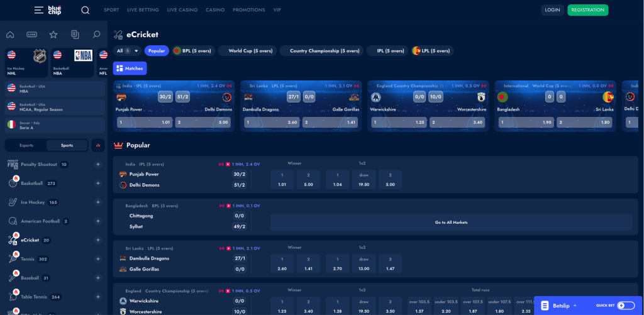The height and width of the screenshot is (315, 644).
Task: Click the statistics chart icon beside Sports
Action: coord(97,145)
